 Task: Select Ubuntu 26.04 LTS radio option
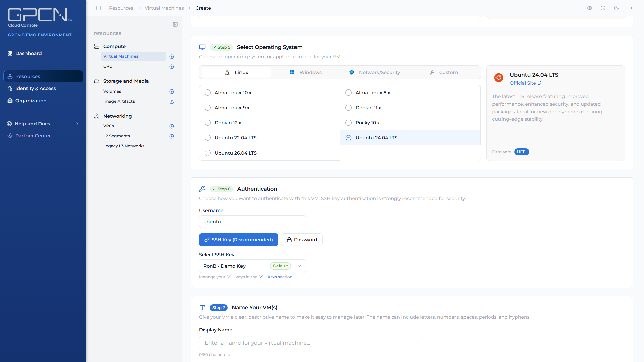208,153
